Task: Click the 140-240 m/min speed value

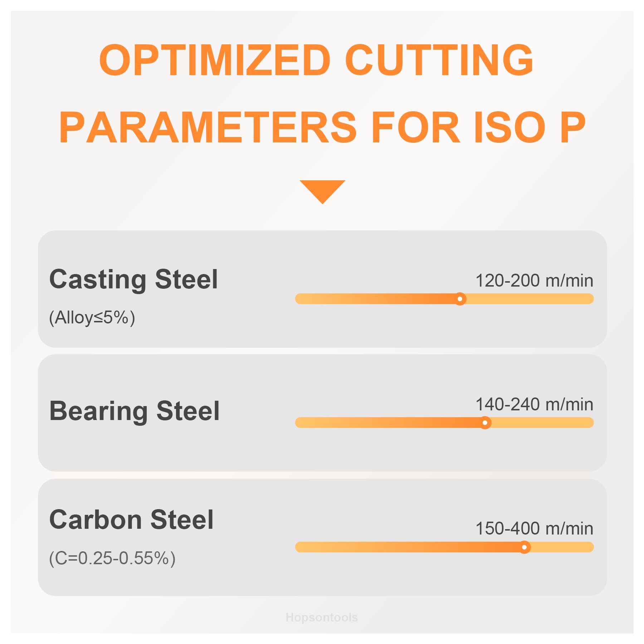Action: coord(534,405)
